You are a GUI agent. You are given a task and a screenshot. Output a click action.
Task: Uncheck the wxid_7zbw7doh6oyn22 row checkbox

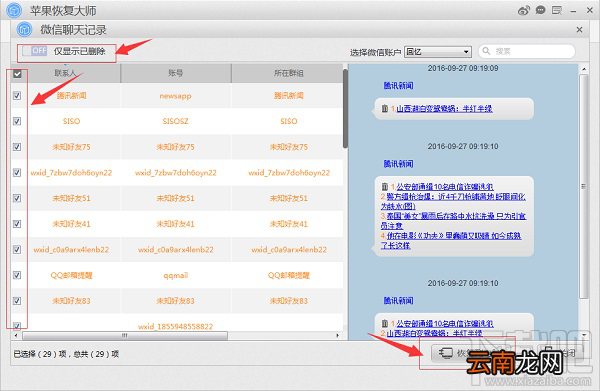point(17,173)
